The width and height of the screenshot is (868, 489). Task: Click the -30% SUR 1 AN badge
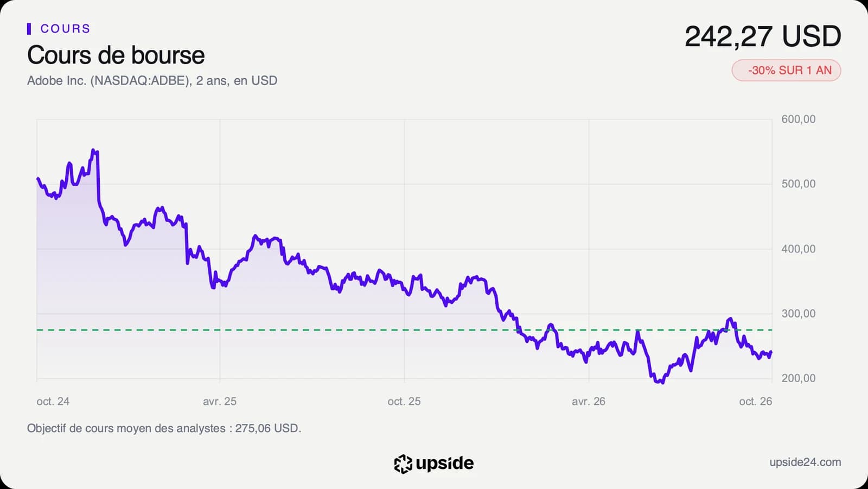(786, 71)
